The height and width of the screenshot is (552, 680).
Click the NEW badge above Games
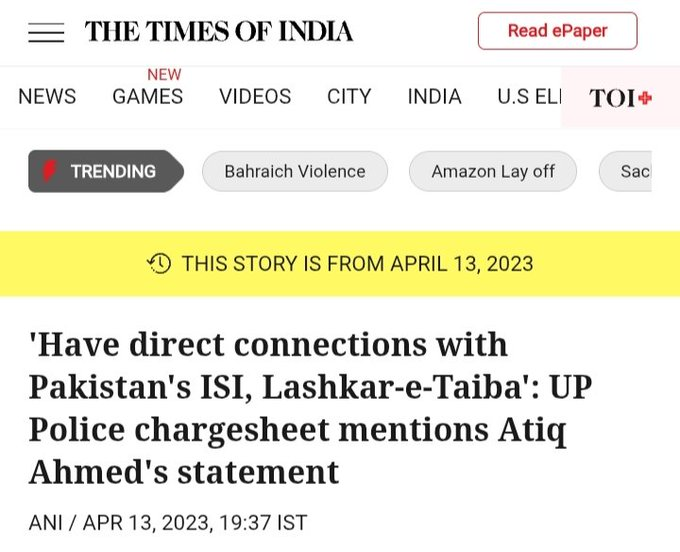click(164, 75)
